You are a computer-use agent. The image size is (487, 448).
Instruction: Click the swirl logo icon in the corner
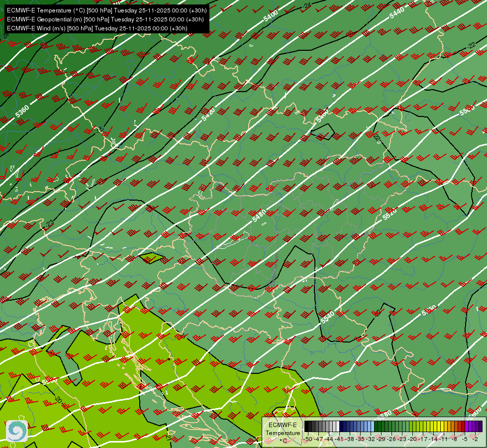click(x=17, y=431)
